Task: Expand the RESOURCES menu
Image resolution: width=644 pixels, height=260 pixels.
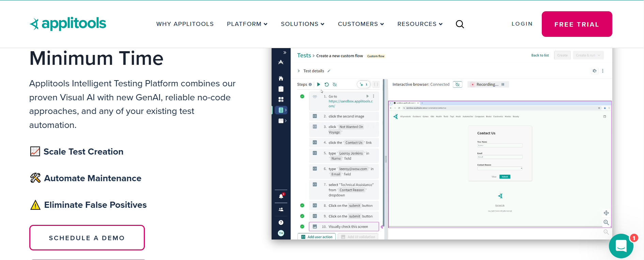Action: [x=420, y=24]
